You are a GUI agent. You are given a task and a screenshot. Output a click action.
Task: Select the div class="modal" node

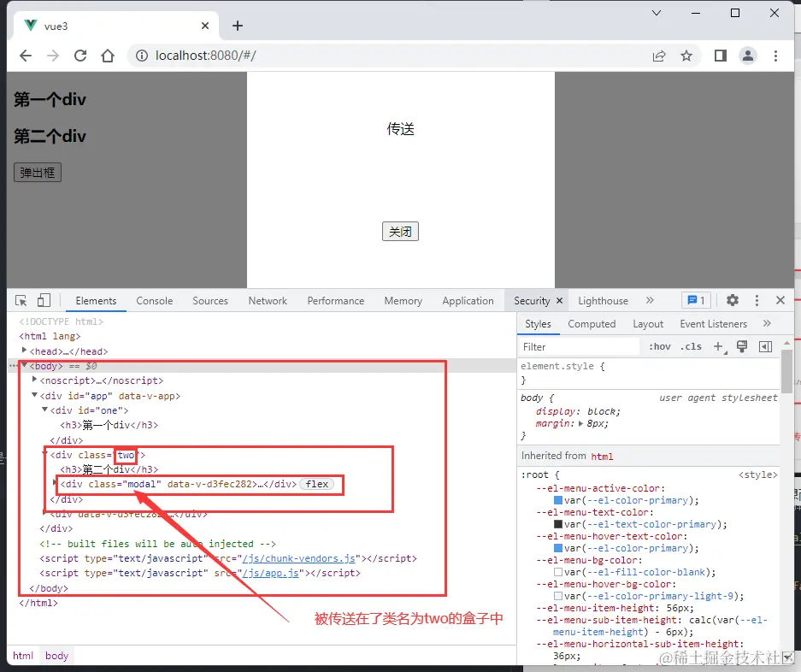coord(179,484)
